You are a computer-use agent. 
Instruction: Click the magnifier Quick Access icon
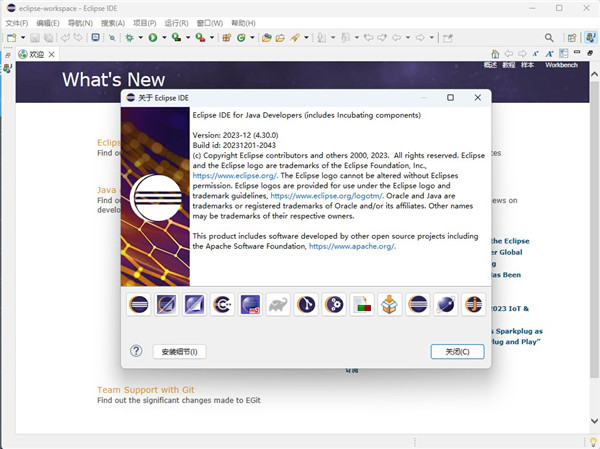coord(549,38)
